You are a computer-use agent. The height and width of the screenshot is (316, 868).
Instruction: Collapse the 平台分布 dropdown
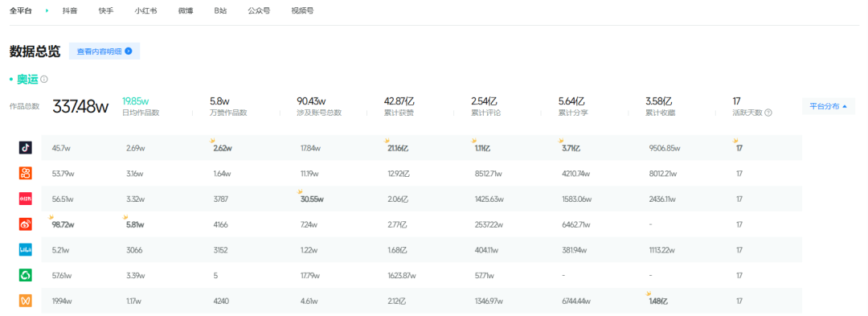[x=828, y=106]
